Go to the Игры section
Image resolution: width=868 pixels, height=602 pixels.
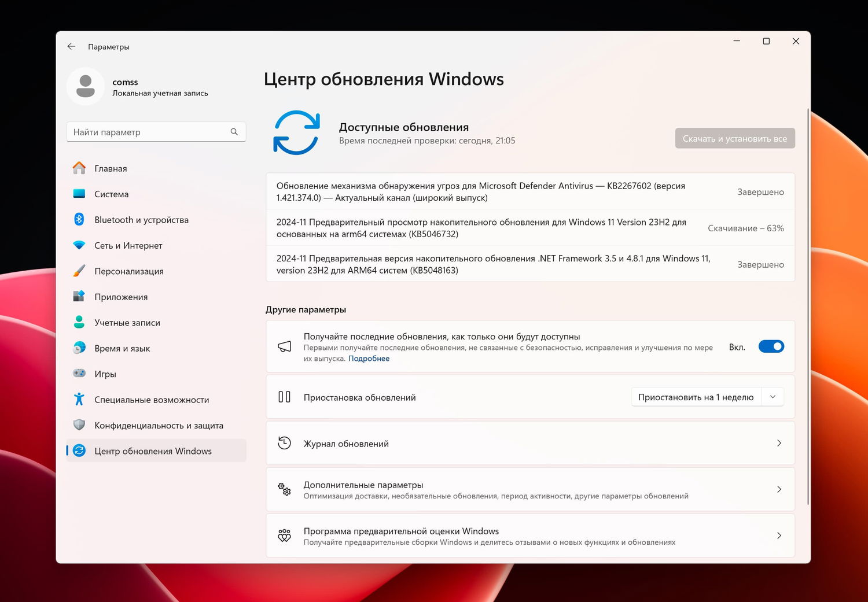pos(156,374)
